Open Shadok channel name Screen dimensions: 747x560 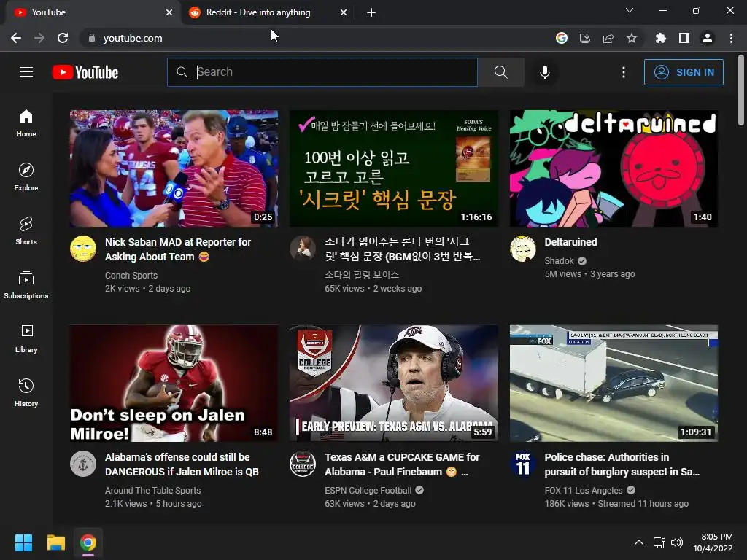[x=560, y=261]
